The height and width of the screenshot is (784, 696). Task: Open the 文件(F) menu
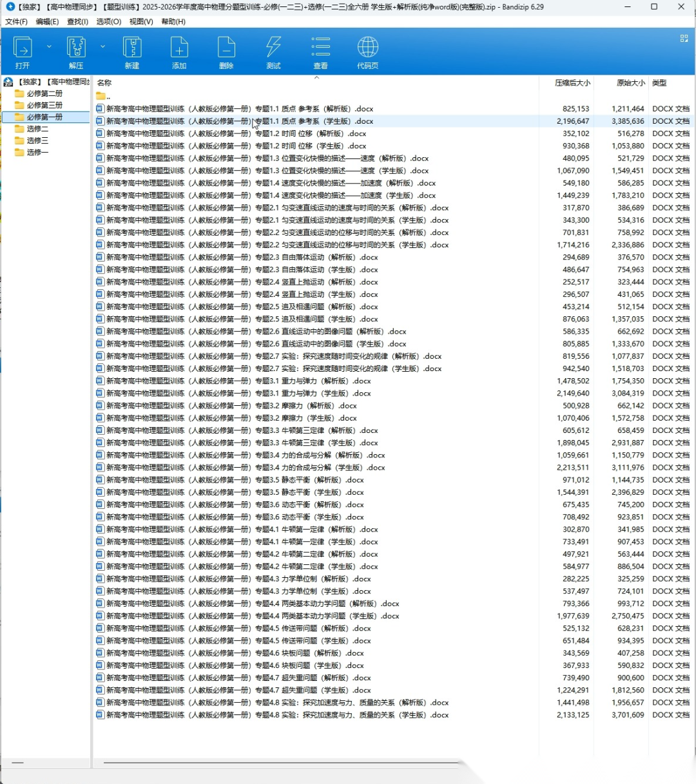tap(16, 21)
